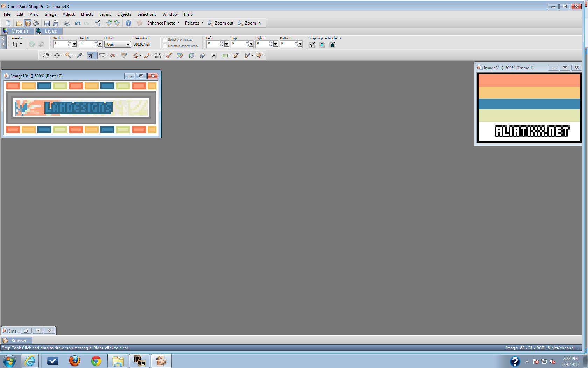Screen dimensions: 588x368
Task: Select the Move tool
Action: [57, 55]
